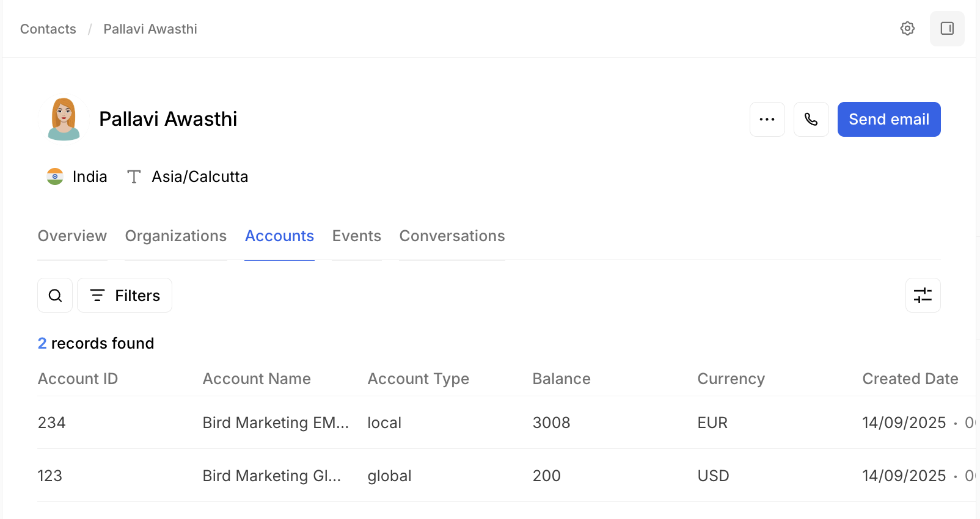The image size is (980, 519).
Task: Select account row 123 Bird Marketing Gl
Action: pos(271,476)
